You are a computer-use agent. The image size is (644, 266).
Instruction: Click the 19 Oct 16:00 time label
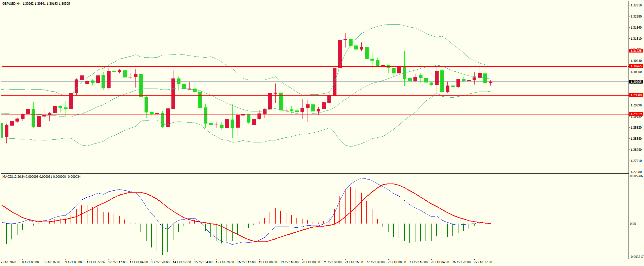(x=289, y=262)
